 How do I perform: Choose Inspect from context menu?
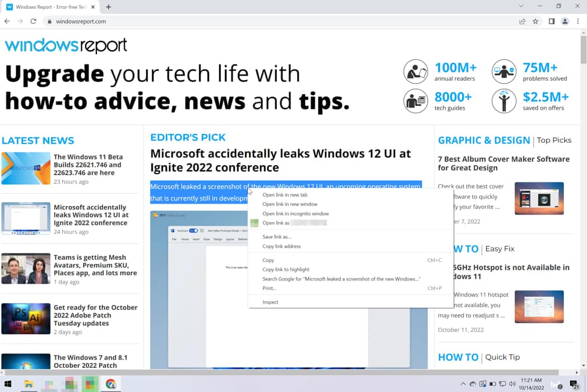[351, 302]
